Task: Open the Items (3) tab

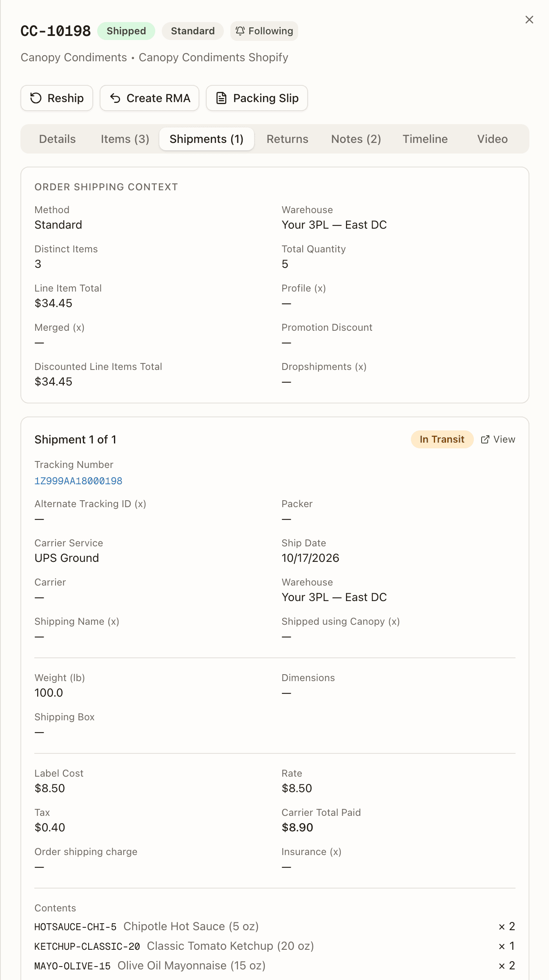Action: [x=125, y=139]
